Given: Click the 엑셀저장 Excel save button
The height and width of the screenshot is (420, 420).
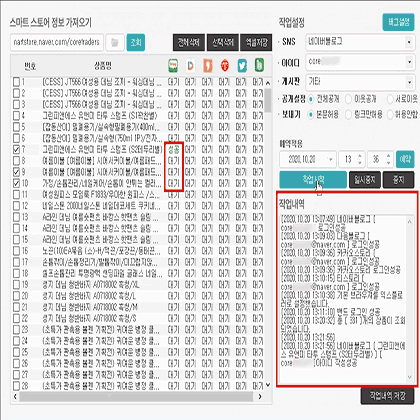Looking at the screenshot, I should [256, 42].
